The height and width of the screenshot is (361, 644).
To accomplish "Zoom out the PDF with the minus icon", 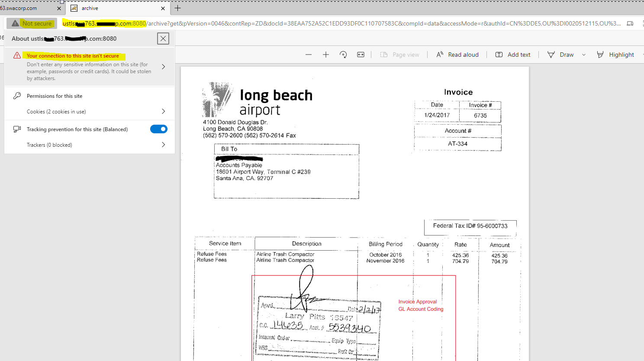I will (x=309, y=55).
